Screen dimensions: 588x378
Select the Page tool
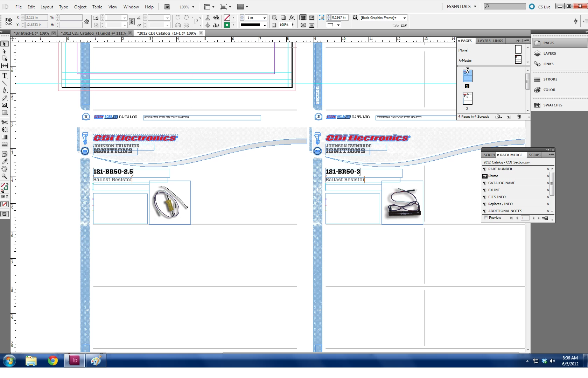click(x=5, y=58)
